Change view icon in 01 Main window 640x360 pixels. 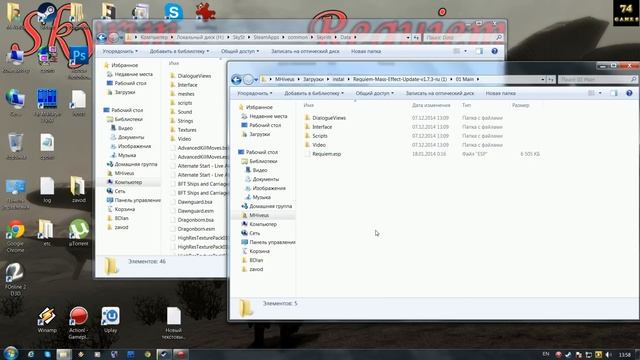click(591, 93)
